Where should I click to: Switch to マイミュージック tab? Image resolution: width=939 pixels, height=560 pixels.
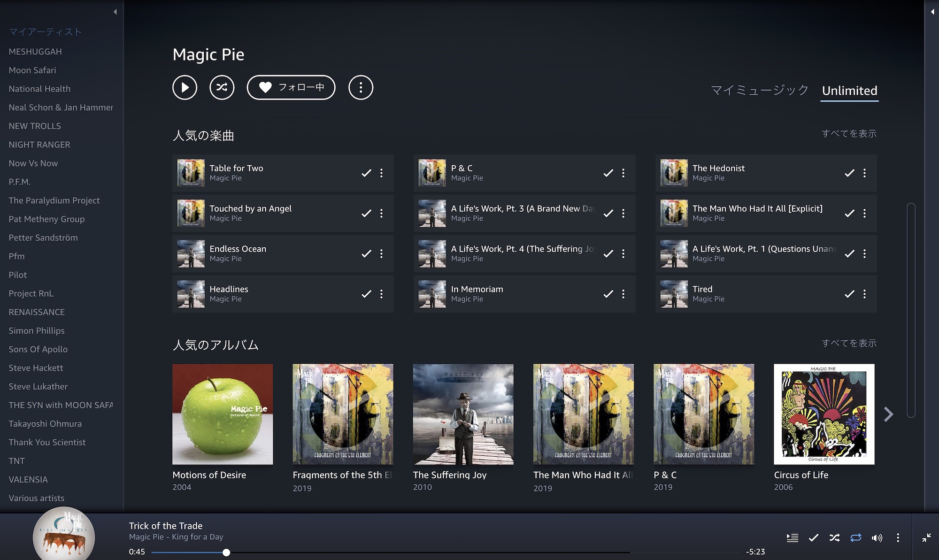[x=759, y=90]
